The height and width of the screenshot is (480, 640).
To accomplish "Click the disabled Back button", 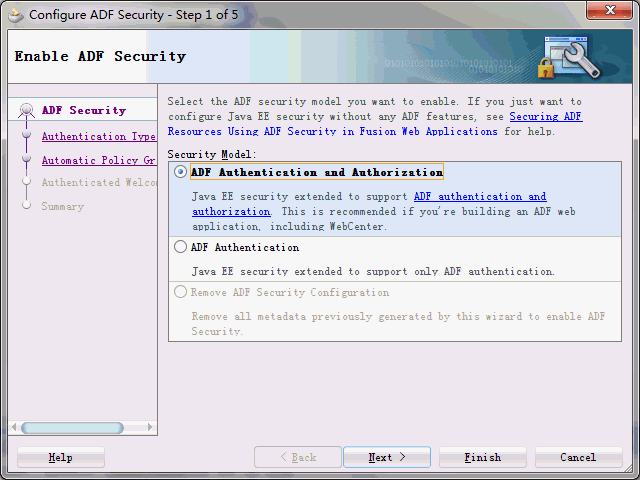I will pos(298,457).
